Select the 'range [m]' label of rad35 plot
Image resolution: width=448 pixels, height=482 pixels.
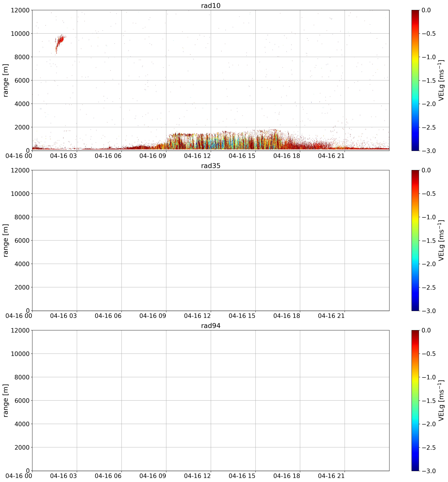[x=6, y=240]
